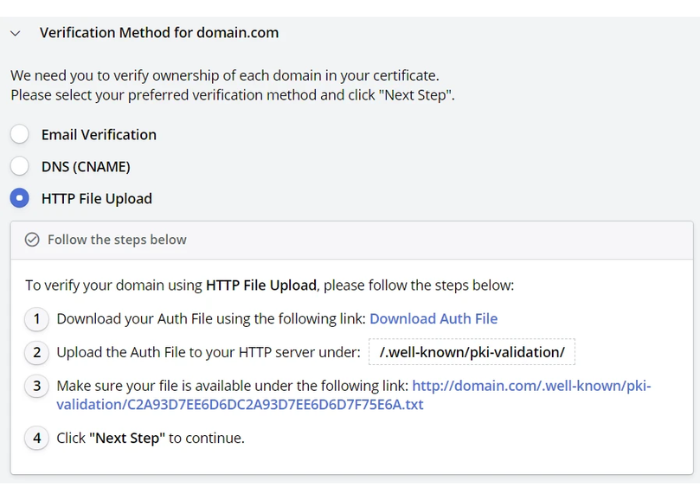Click the 'Verification Method for domain.com' header
Screen dimensions: 700x500
click(159, 33)
